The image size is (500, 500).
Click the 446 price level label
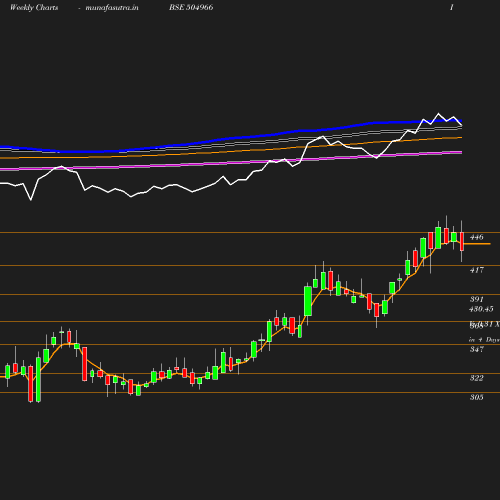click(x=476, y=237)
